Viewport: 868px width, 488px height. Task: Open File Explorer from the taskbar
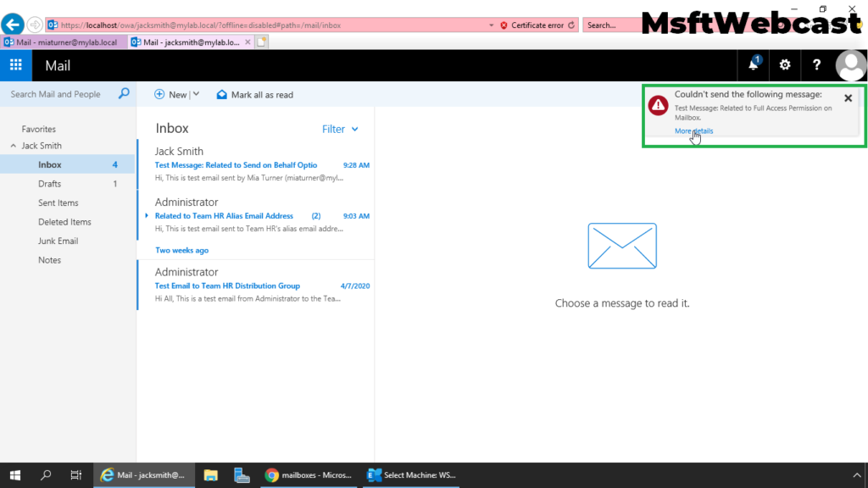click(211, 475)
